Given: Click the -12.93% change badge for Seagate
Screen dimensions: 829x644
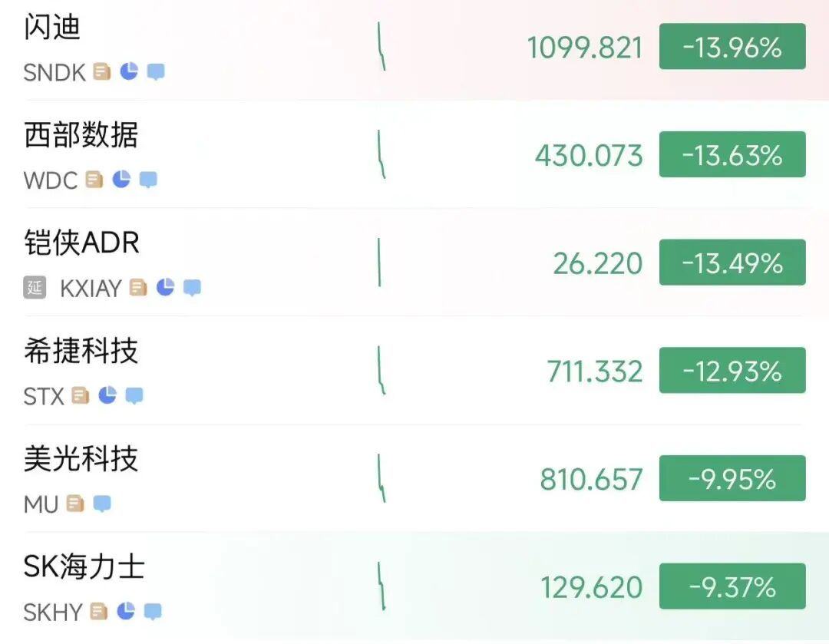Looking at the screenshot, I should tap(732, 370).
